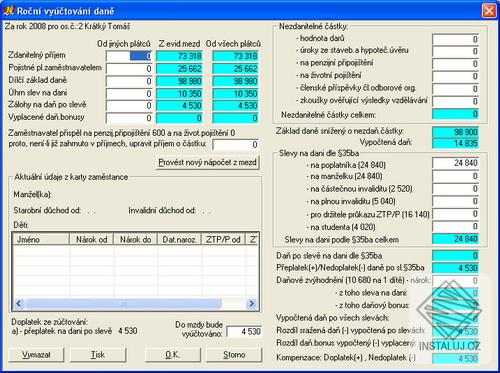Click the Do mzdy bude vyúčtováno field
Screen dimensions: 500x373
[x=244, y=331]
